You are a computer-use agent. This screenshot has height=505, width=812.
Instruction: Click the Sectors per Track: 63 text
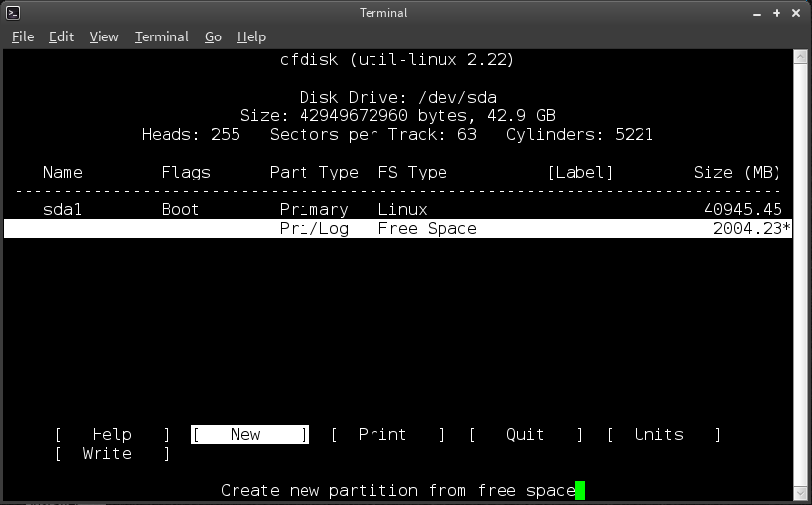[372, 135]
